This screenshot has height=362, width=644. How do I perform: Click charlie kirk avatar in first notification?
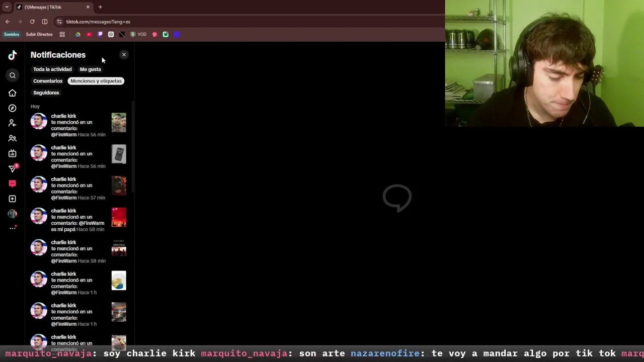tap(39, 121)
